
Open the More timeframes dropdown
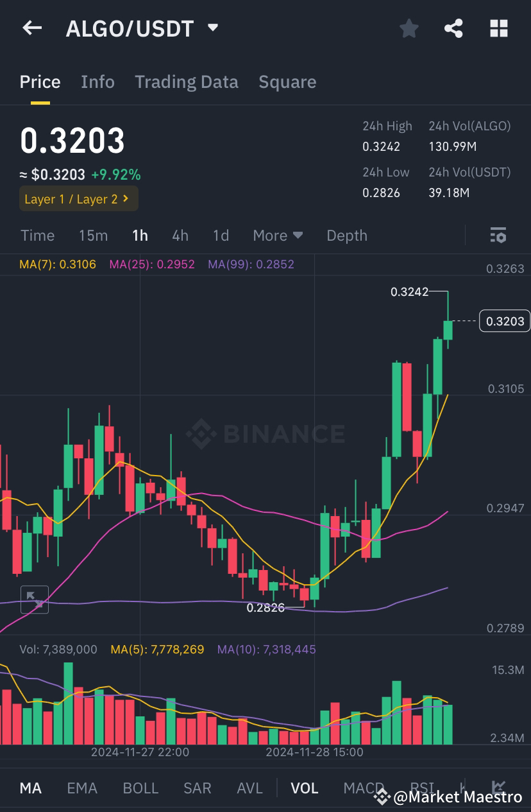[278, 236]
